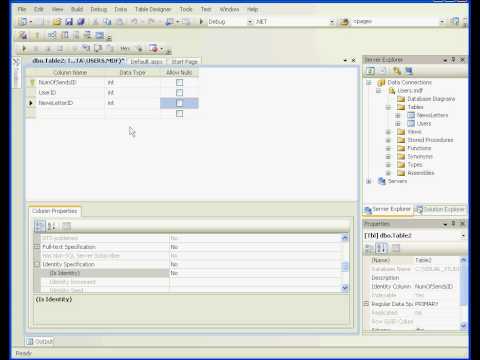Click the Continue arrow on debug toolbar
Screen dimensions: 480x360
point(24,49)
